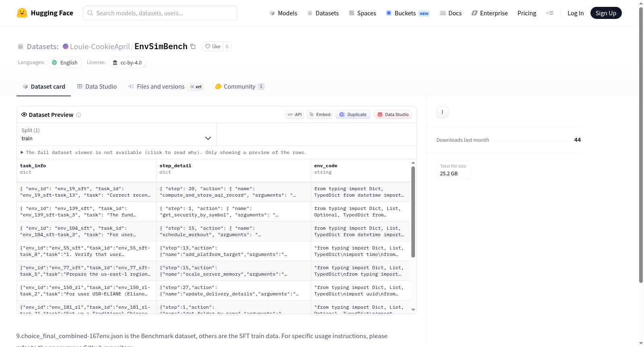The image size is (644, 347).
Task: Select the cc-by-4.0 license tag
Action: click(x=127, y=62)
